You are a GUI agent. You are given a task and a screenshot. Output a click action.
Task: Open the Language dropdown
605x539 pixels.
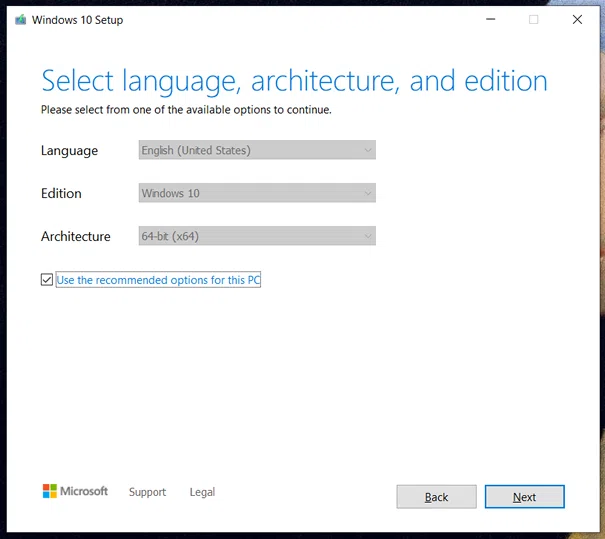pos(257,150)
